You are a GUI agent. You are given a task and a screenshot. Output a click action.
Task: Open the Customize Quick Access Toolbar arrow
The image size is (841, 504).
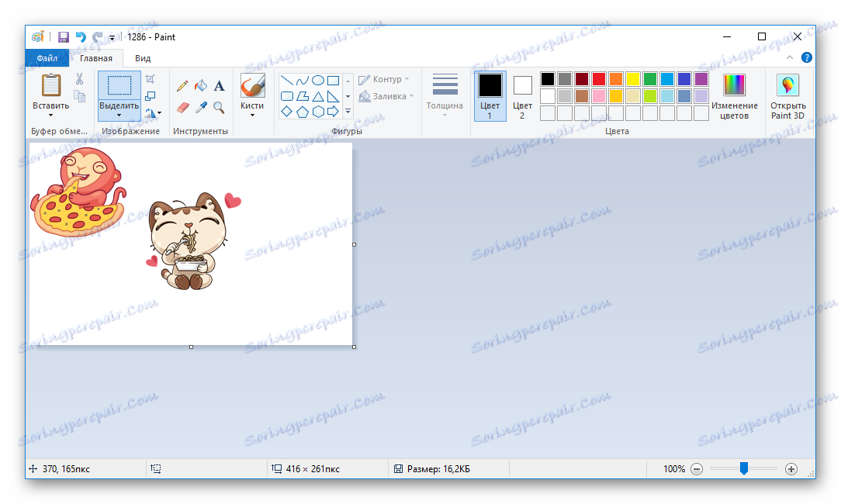click(x=112, y=37)
